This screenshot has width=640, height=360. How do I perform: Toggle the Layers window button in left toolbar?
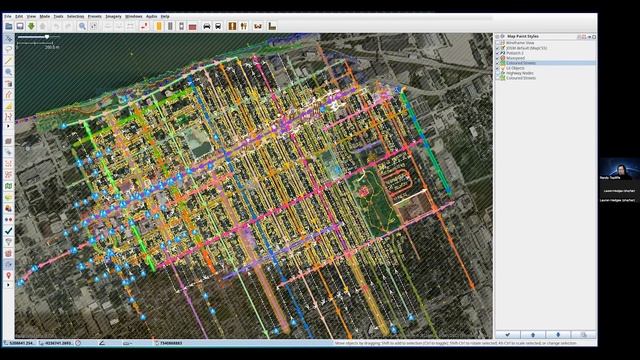click(x=8, y=141)
